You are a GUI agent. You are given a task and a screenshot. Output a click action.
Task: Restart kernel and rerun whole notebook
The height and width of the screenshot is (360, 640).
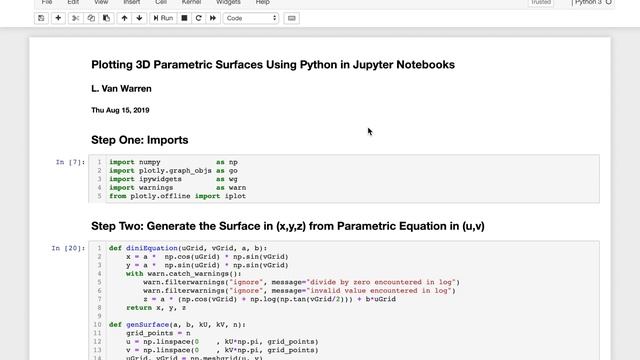(213, 18)
